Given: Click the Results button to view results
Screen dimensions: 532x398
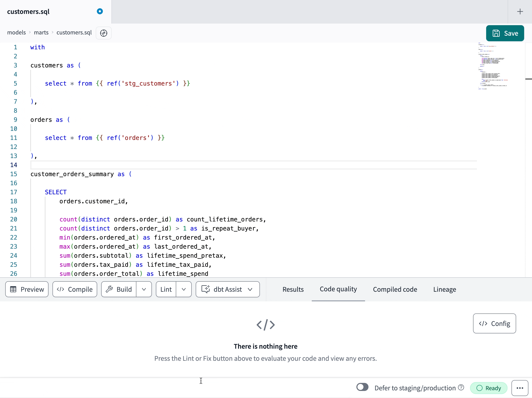Looking at the screenshot, I should pyautogui.click(x=293, y=289).
